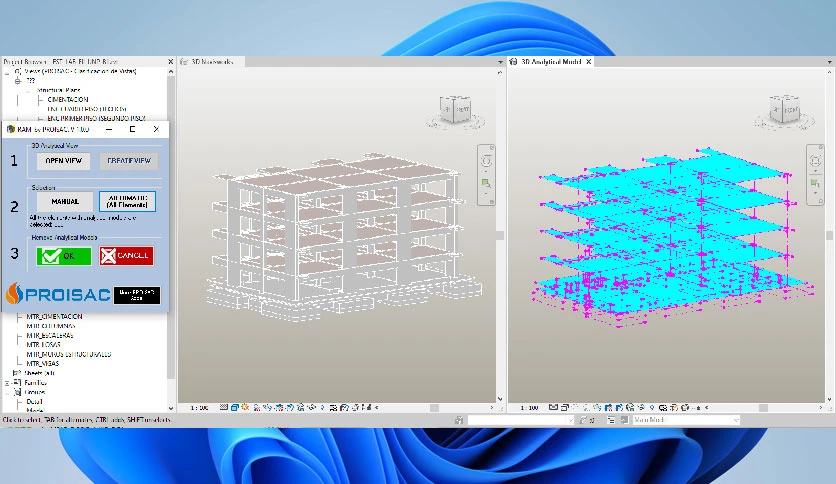The image size is (836, 484).
Task: Click the CREATE VIEW button
Action: tap(129, 160)
